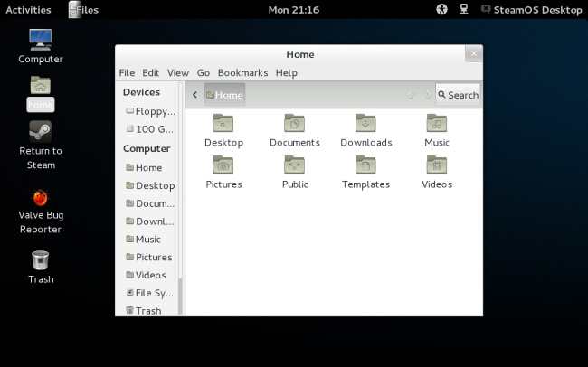Click the network icon in top bar
The image size is (588, 367).
(x=464, y=9)
